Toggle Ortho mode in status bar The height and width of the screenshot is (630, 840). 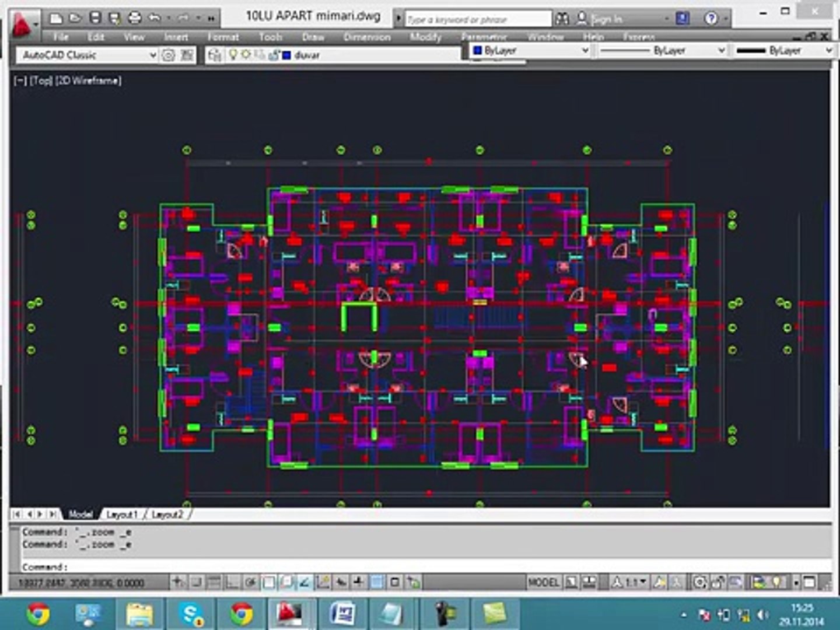click(232, 582)
